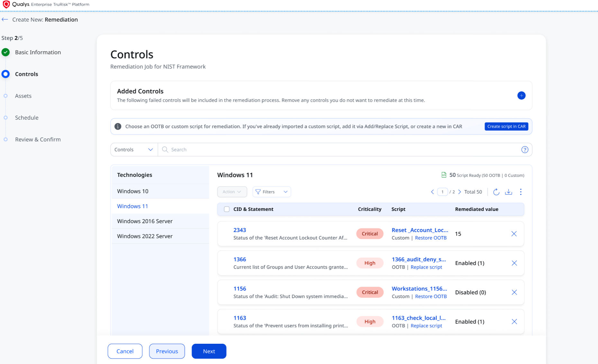Click the info icon in the script banner
Image resolution: width=598 pixels, height=364 pixels.
[118, 126]
